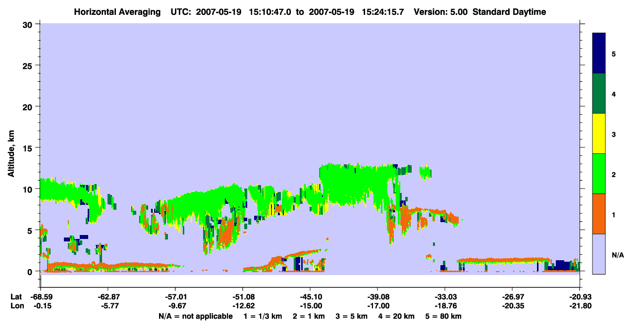
Task: Click longitude value -20.35
Action: point(512,306)
